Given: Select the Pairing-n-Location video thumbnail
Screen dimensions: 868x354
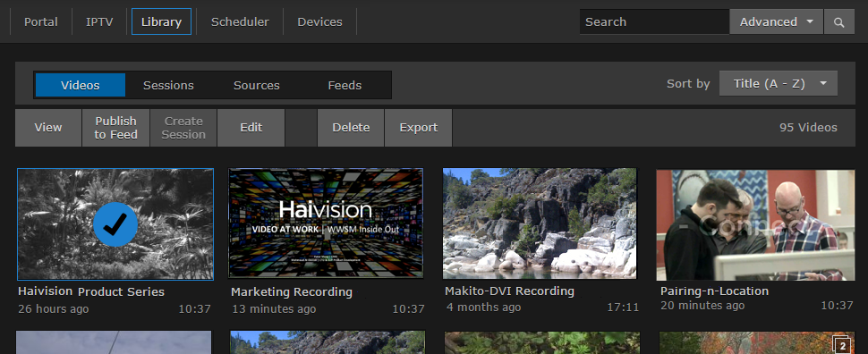Looking at the screenshot, I should [x=755, y=224].
